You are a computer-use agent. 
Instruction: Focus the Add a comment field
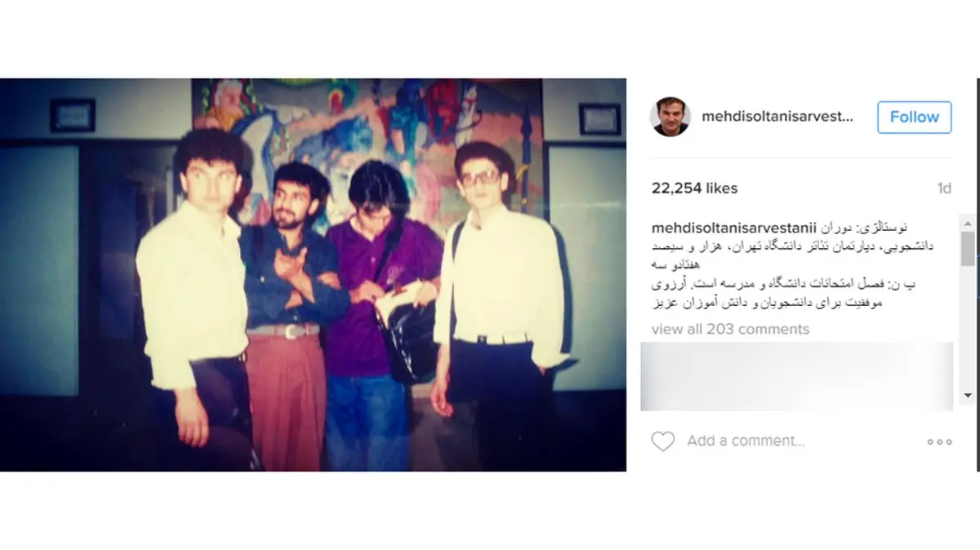[x=746, y=441]
